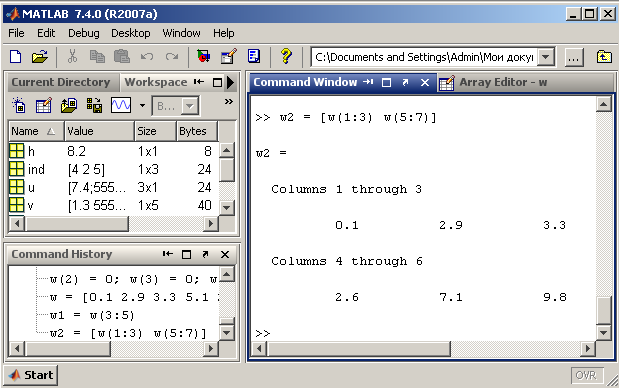Open the Profiler toolbar icon
Viewport: 619px width, 388px height.
tap(254, 56)
